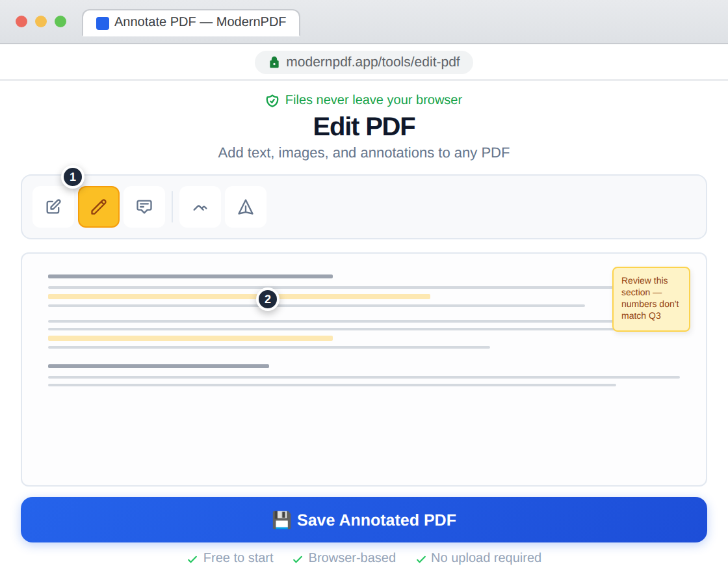This screenshot has width=728, height=575.
Task: Select the text edit tool
Action: [53, 207]
